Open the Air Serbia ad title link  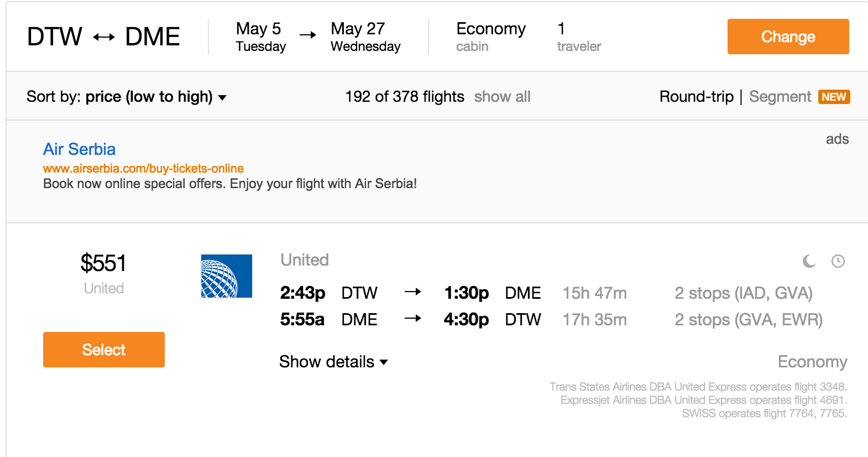click(80, 149)
